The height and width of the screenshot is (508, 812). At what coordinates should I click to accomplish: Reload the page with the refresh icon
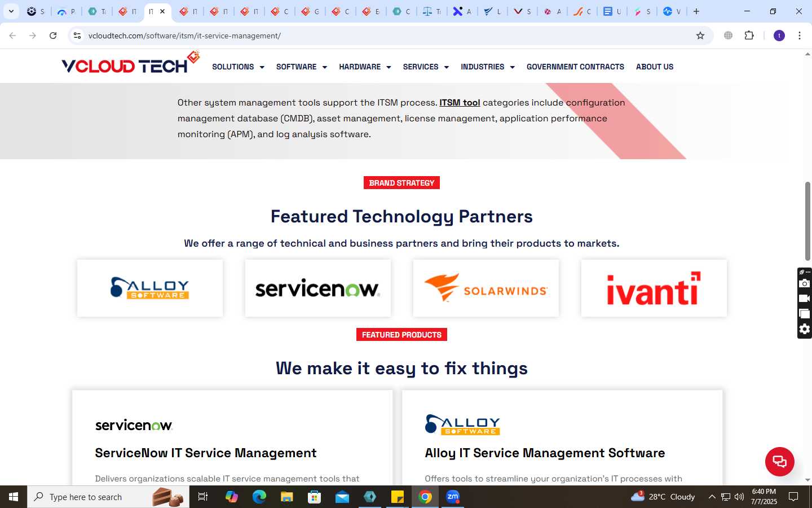[x=53, y=36]
